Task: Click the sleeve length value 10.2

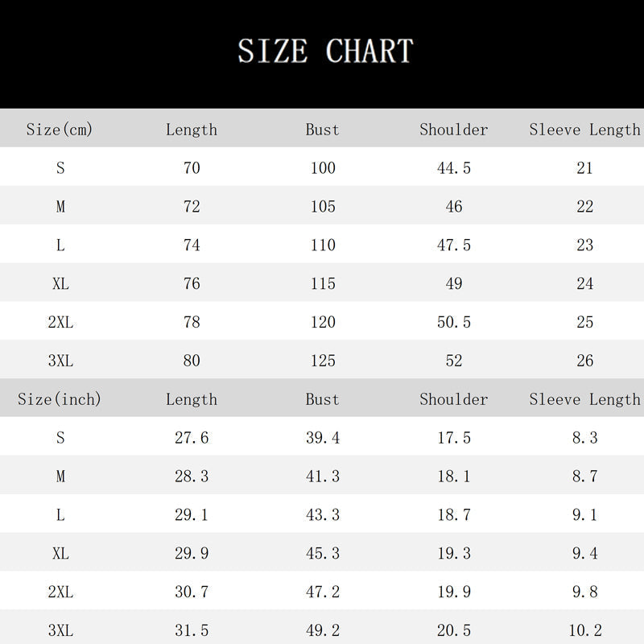Action: [585, 630]
